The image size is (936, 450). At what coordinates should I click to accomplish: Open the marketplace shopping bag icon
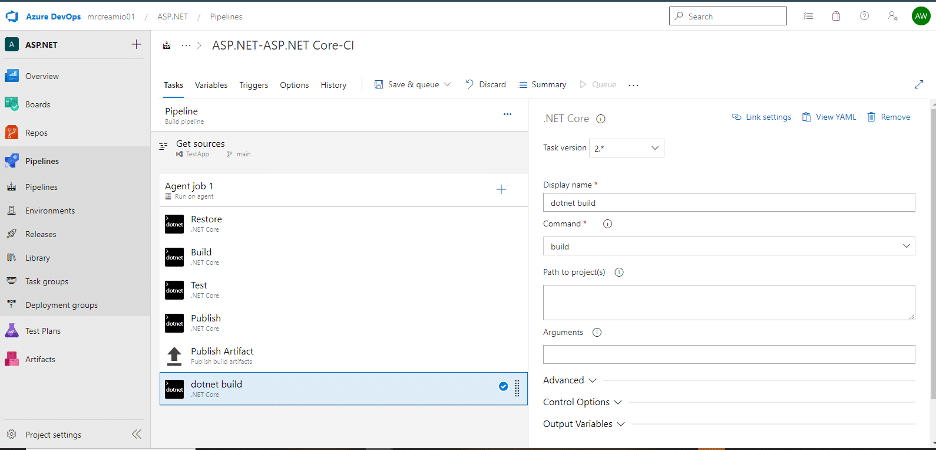coord(836,16)
